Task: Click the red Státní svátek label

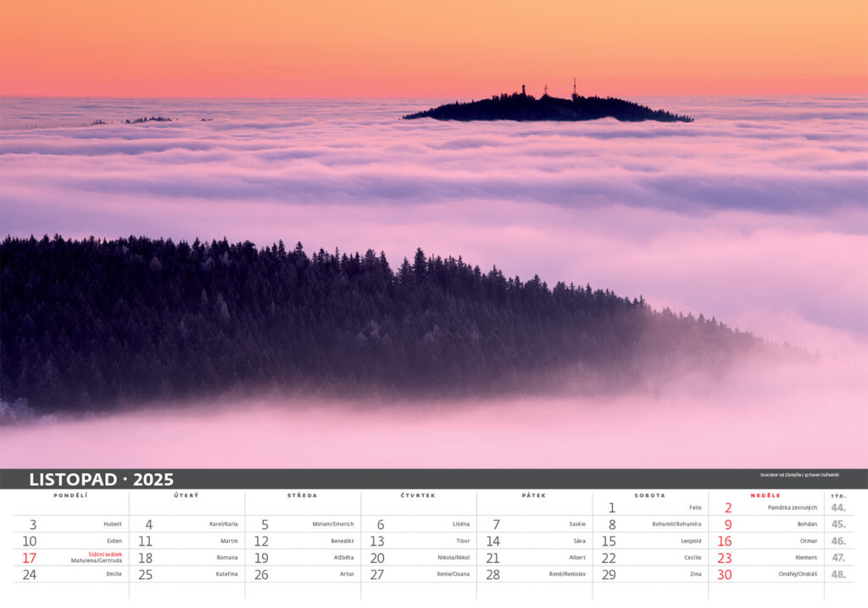Action: click(105, 555)
